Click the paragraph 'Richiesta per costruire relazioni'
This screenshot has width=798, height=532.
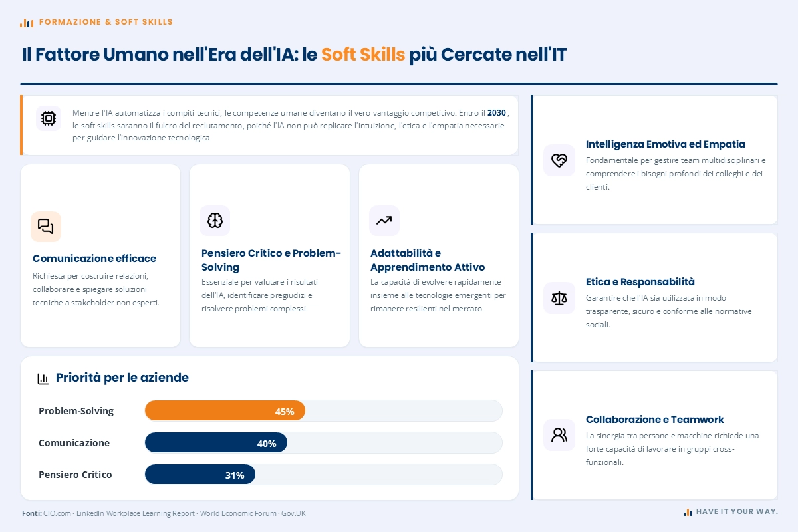[96, 289]
